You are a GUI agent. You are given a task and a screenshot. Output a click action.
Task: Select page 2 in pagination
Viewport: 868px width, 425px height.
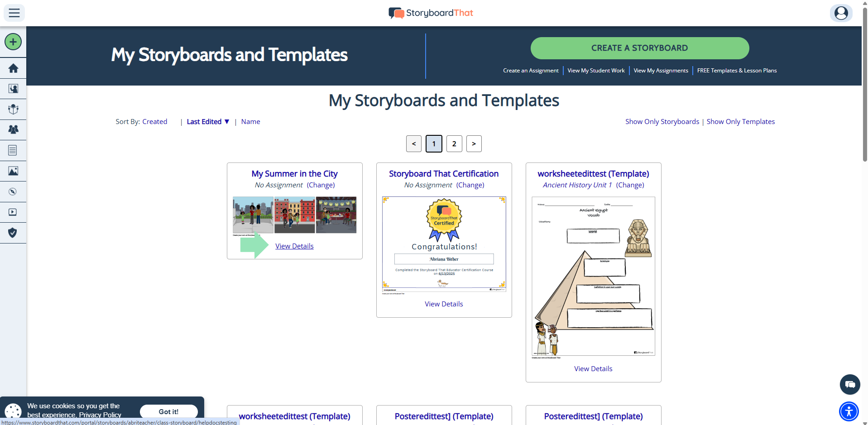pyautogui.click(x=454, y=144)
